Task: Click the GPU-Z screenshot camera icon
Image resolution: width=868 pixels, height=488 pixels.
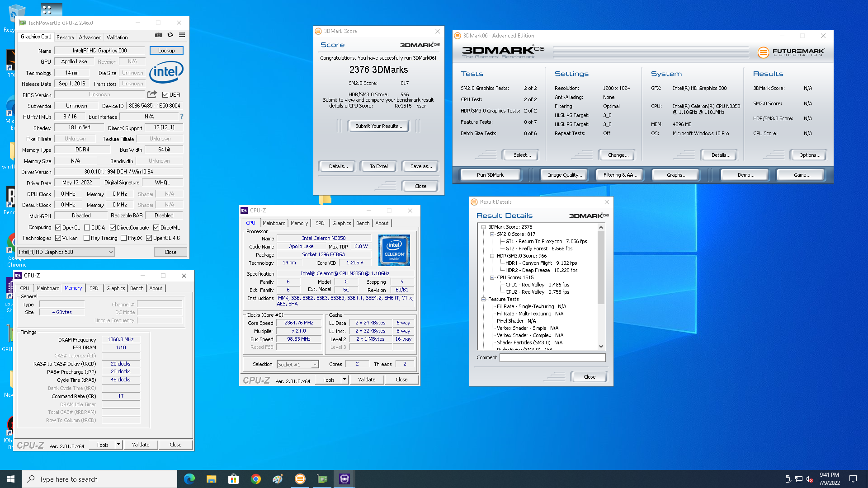Action: (159, 35)
